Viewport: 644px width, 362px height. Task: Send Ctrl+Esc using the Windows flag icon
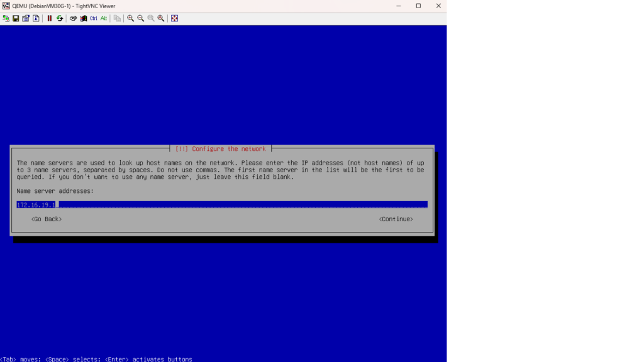click(x=83, y=18)
